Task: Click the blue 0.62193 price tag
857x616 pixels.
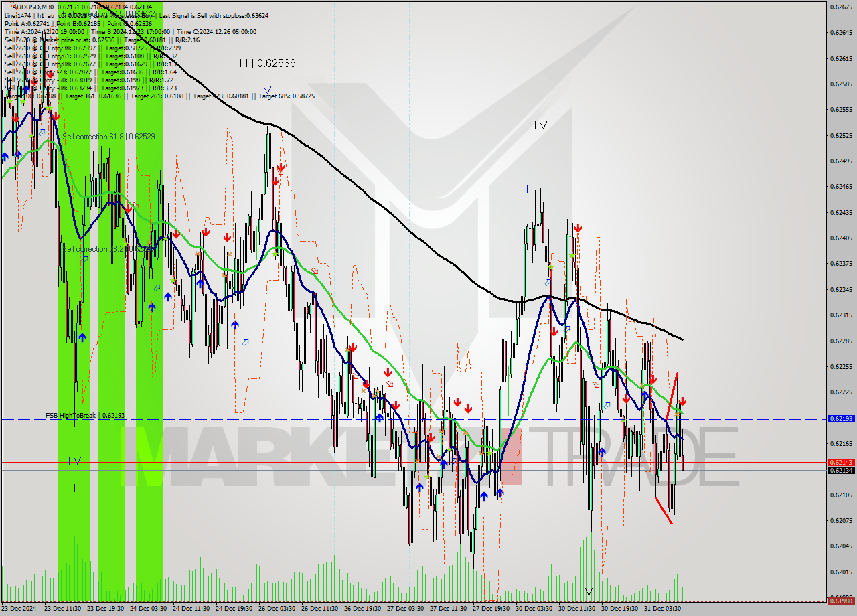Action: tap(840, 418)
